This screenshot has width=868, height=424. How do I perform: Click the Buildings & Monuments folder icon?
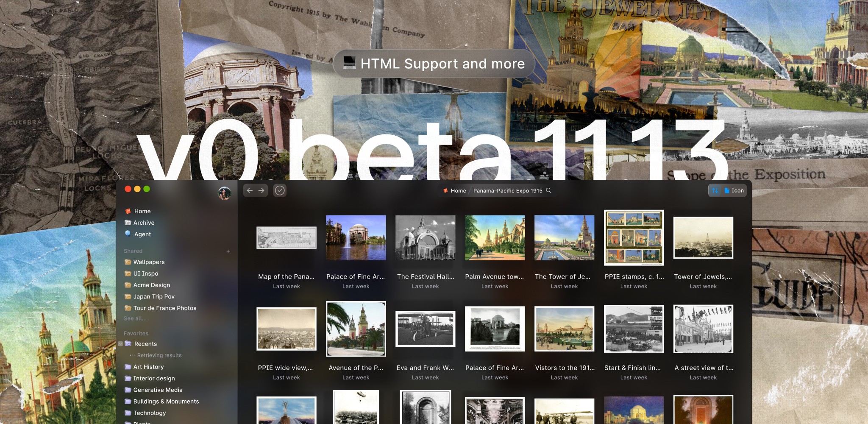click(x=128, y=401)
